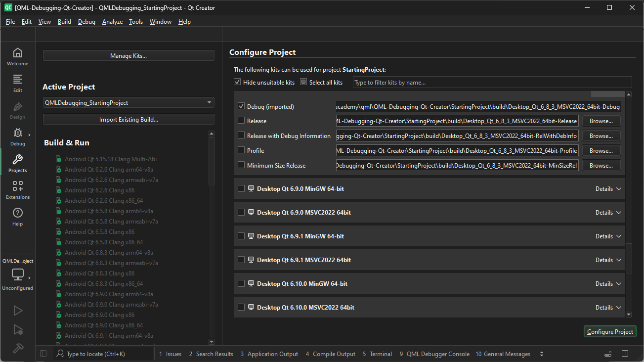Open the Welcome mode
Screen dimensions: 644x362
pyautogui.click(x=17, y=57)
